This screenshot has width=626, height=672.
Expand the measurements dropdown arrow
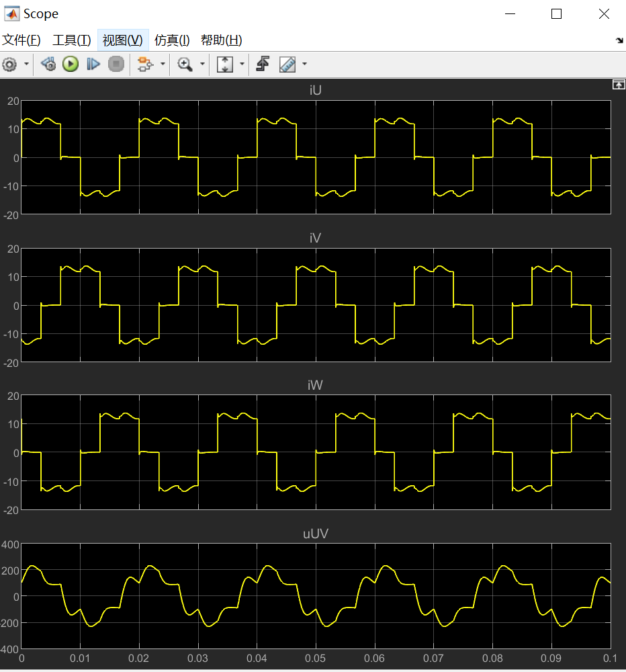pyautogui.click(x=305, y=65)
